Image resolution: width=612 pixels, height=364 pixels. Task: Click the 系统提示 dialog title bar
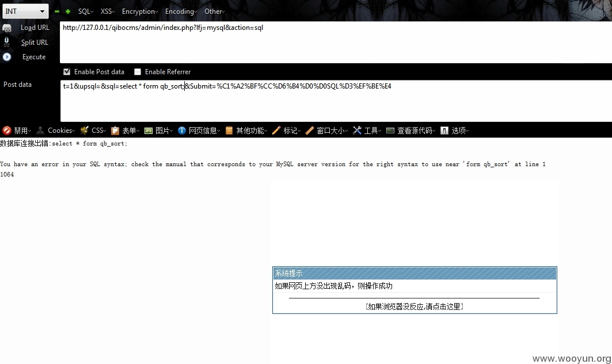[415, 273]
